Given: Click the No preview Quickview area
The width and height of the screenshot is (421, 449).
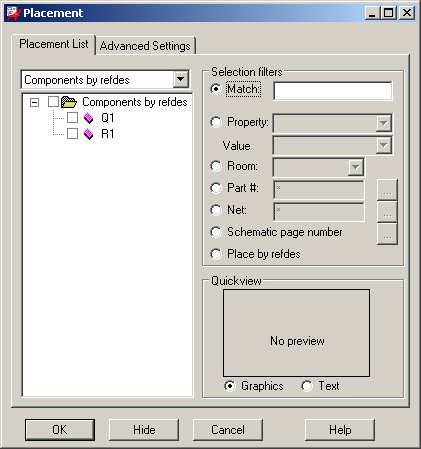Looking at the screenshot, I should coord(297,333).
